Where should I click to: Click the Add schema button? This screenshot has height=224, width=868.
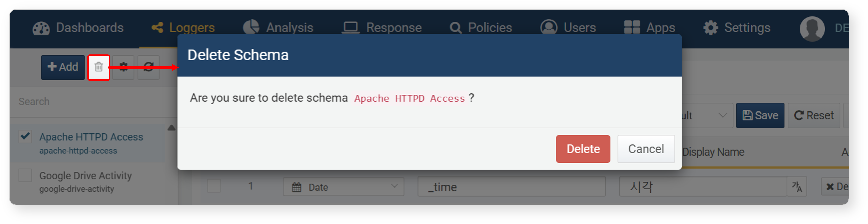point(63,67)
